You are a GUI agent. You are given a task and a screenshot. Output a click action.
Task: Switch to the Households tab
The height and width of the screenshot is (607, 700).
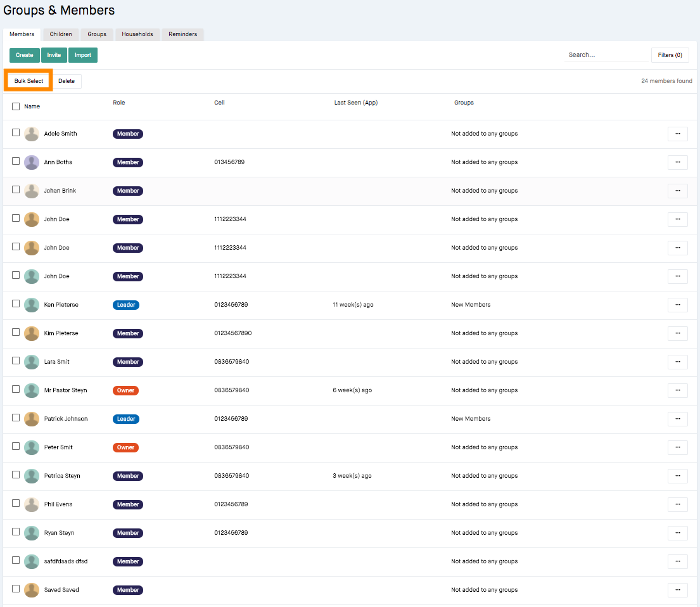[137, 34]
